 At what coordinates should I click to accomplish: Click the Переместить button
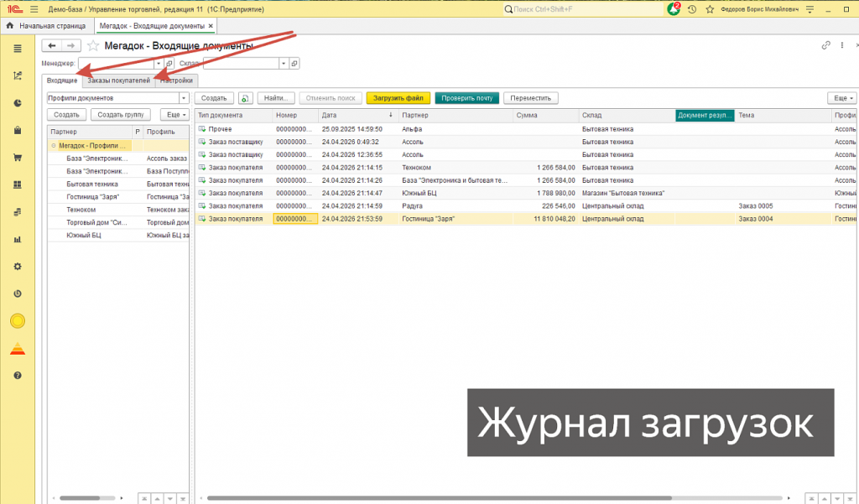531,98
